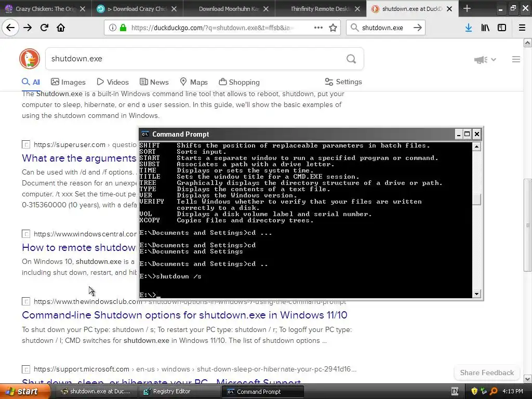The height and width of the screenshot is (399, 532).
Task: Click browser page scrollbar down arrow
Action: [x=528, y=379]
